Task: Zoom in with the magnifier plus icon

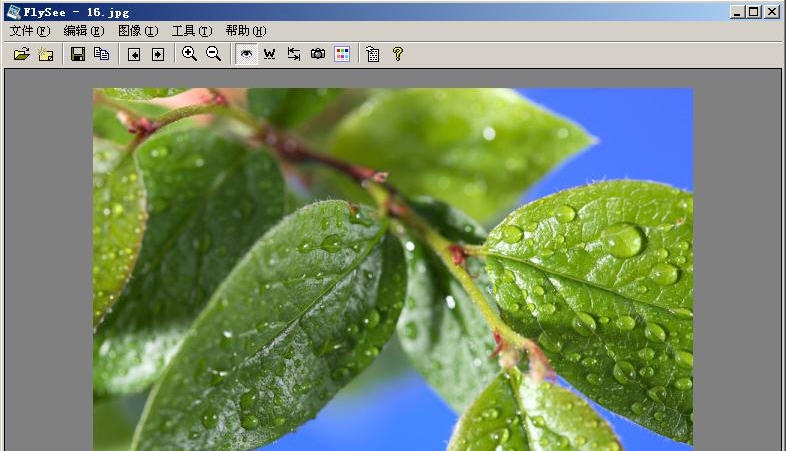Action: coord(189,54)
